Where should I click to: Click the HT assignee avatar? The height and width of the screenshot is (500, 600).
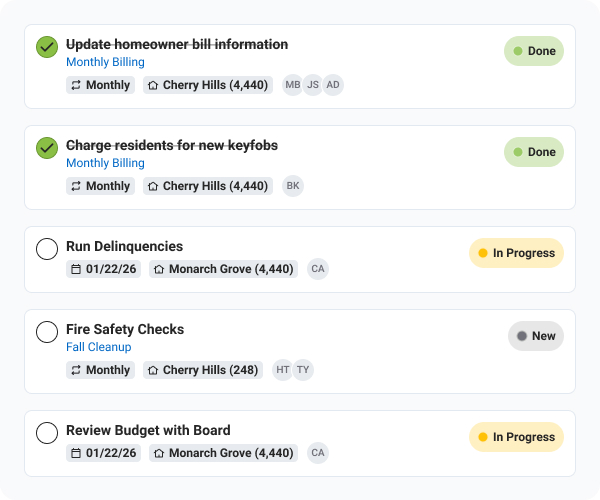(283, 370)
